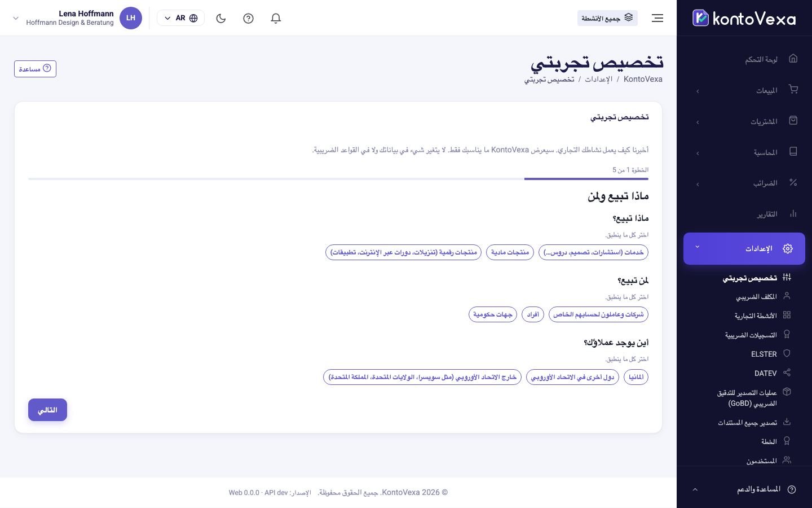Toggle the جهات حكومية chip
Screen dimensions: 812x508
pos(493,314)
